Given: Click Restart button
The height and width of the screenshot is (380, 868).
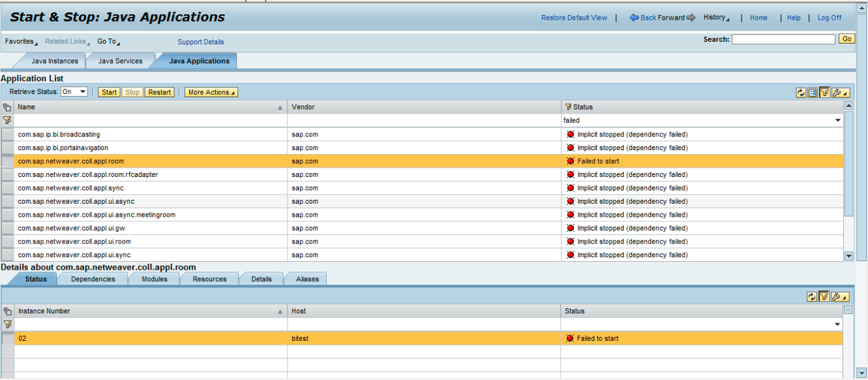Looking at the screenshot, I should (160, 92).
